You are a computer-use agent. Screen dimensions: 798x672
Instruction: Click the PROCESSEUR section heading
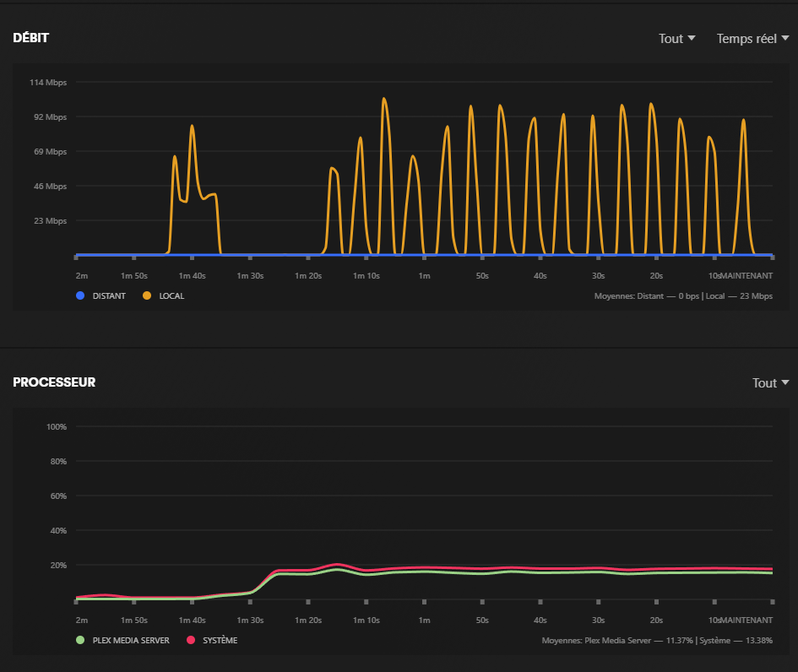(x=54, y=383)
